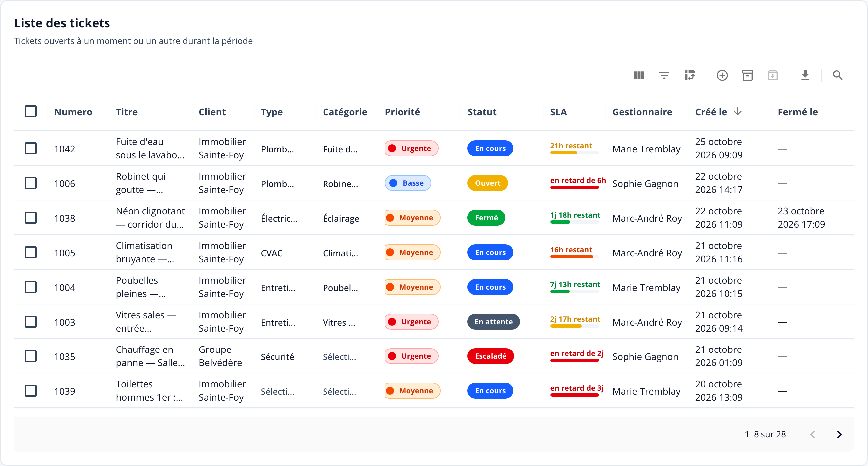Image resolution: width=868 pixels, height=466 pixels.
Task: Open the search magnifier icon
Action: tap(837, 75)
